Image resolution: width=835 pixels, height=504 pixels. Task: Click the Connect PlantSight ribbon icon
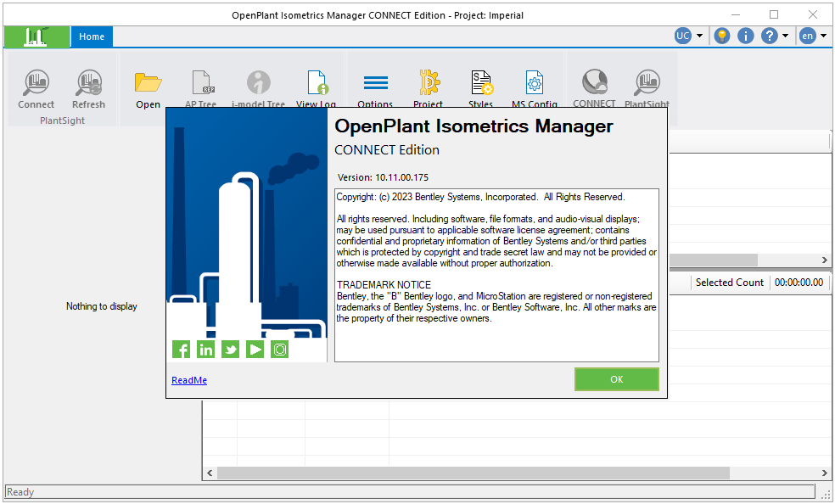click(x=36, y=83)
